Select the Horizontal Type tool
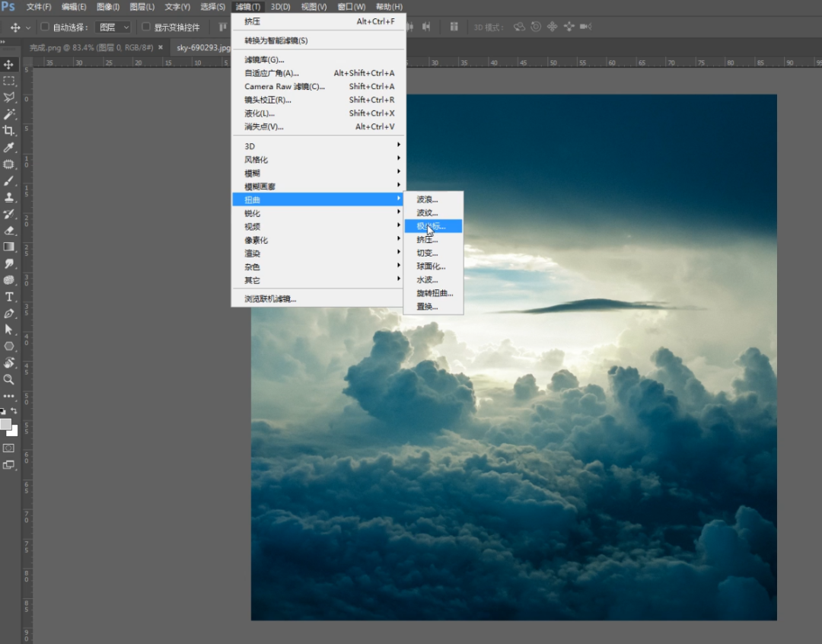 pyautogui.click(x=9, y=296)
